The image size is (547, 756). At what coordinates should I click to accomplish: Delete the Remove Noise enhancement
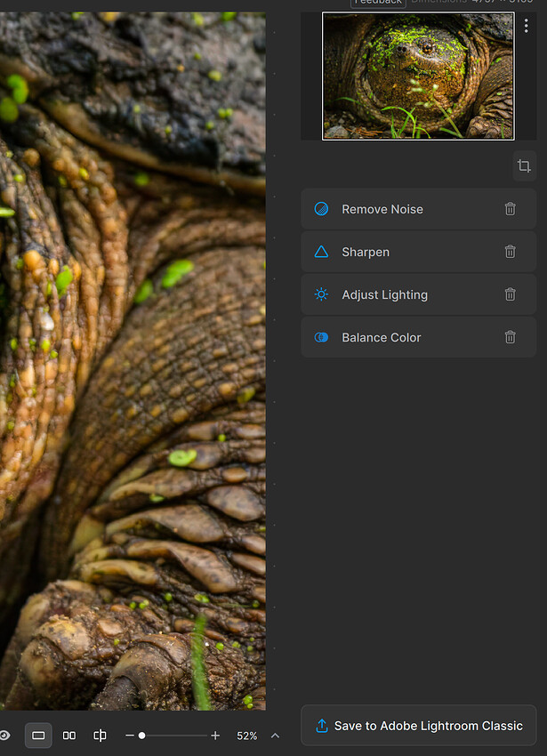pos(510,209)
